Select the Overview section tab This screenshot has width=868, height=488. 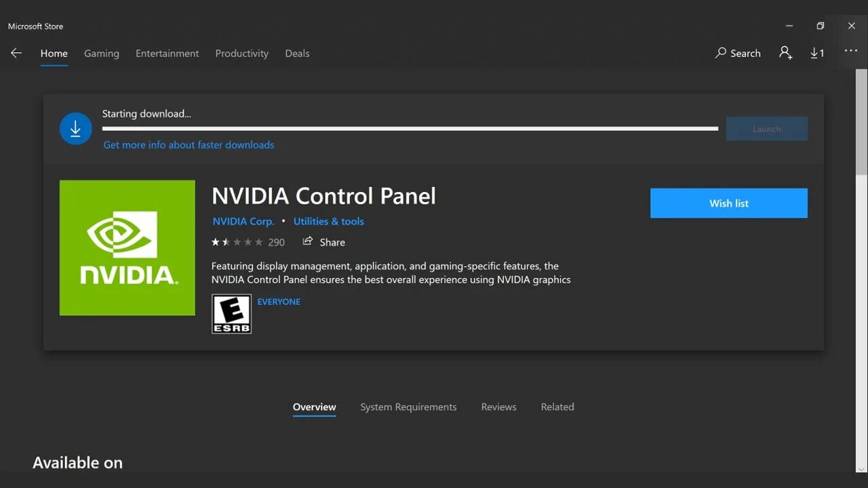315,407
